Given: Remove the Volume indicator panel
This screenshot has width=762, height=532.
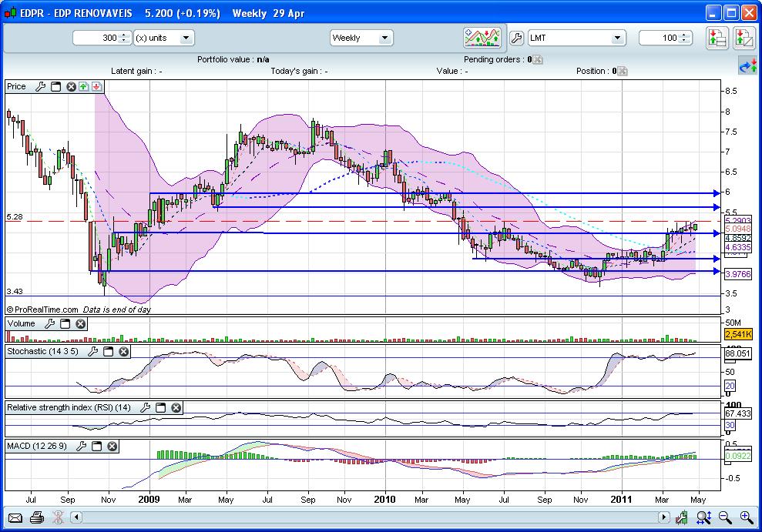Looking at the screenshot, I should click(81, 324).
